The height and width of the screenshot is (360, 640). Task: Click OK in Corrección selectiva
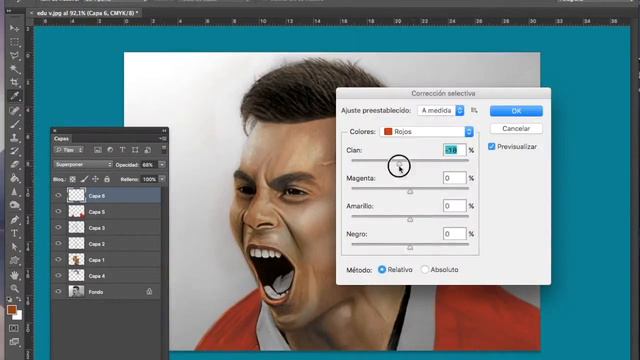516,111
